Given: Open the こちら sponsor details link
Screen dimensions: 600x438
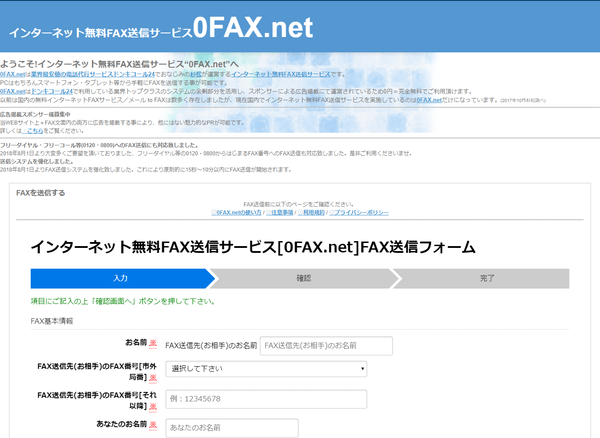Looking at the screenshot, I should (33, 131).
